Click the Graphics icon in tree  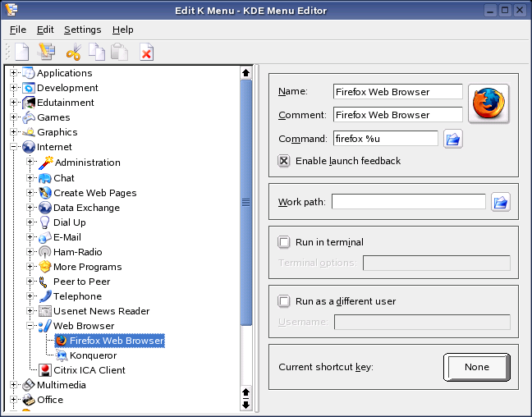pyautogui.click(x=29, y=132)
